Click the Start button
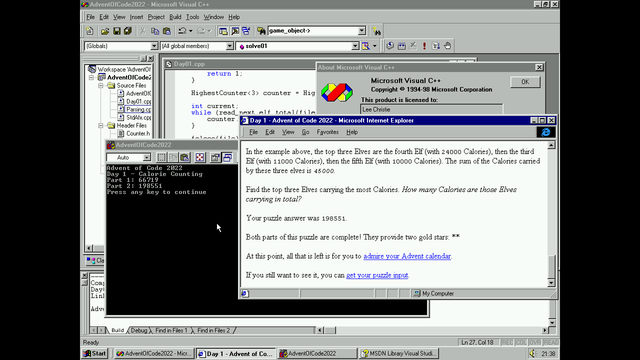The image size is (640, 360). click(x=95, y=353)
